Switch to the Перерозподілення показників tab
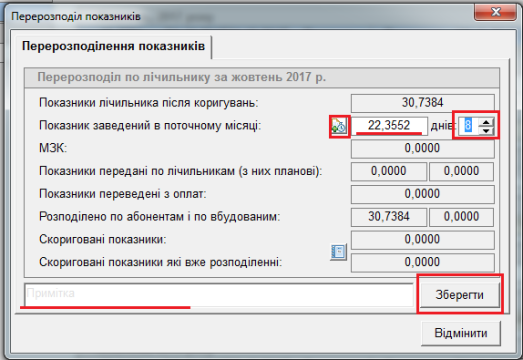523x360 pixels. (113, 46)
